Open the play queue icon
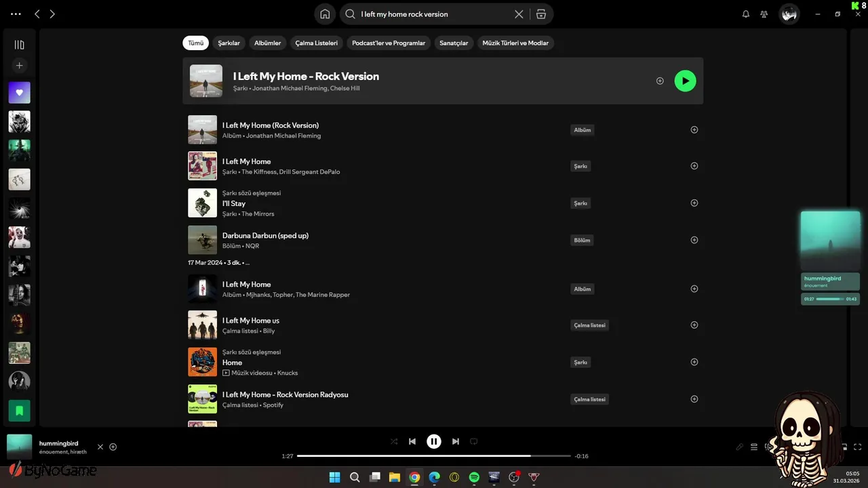The image size is (868, 488). click(x=754, y=447)
